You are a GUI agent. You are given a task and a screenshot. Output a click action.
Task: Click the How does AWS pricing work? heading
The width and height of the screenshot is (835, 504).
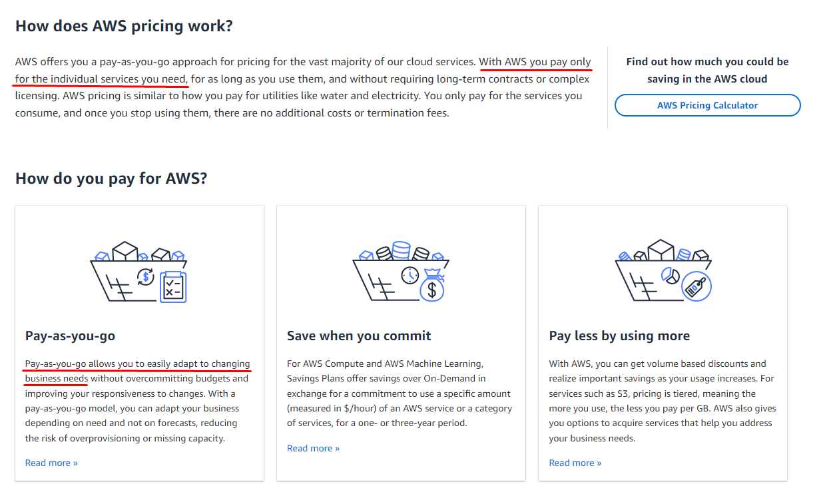[124, 26]
